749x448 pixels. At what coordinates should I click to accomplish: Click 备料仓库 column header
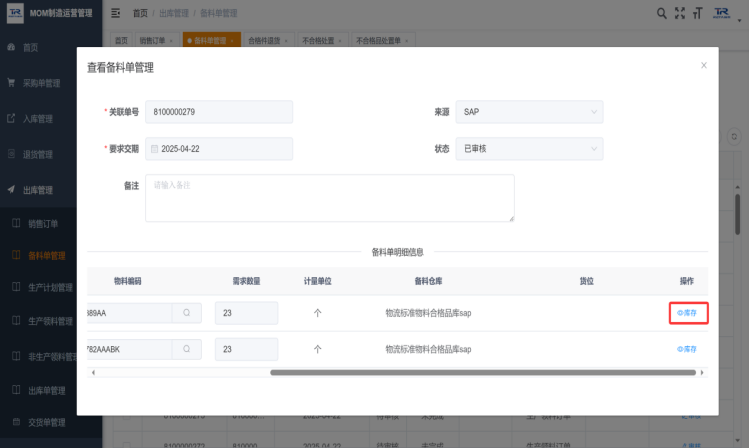pyautogui.click(x=428, y=281)
